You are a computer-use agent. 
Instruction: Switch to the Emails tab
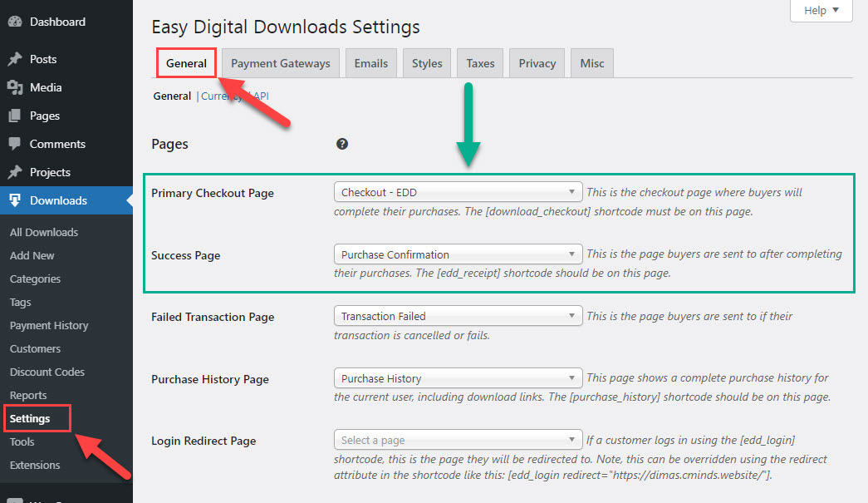click(x=371, y=63)
